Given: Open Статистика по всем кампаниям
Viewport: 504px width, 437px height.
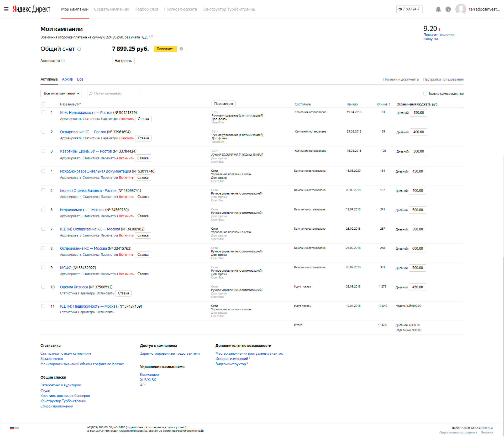Looking at the screenshot, I should point(66,354).
